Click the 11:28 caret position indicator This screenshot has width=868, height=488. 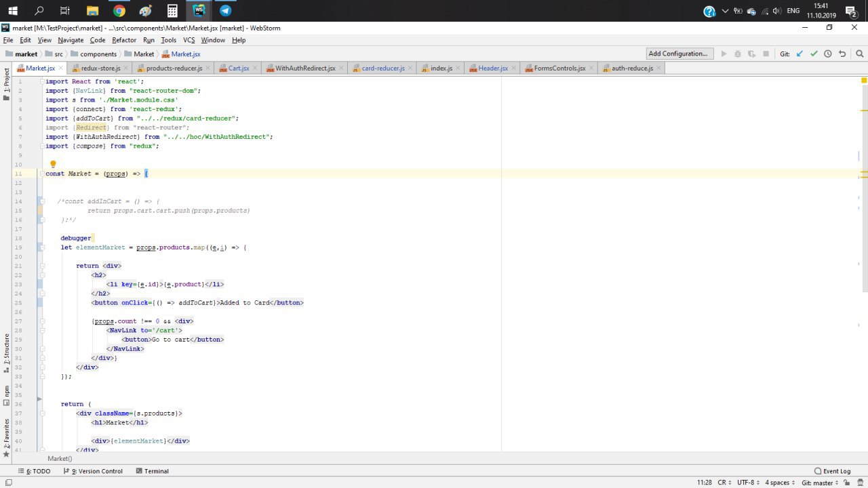pyautogui.click(x=704, y=482)
